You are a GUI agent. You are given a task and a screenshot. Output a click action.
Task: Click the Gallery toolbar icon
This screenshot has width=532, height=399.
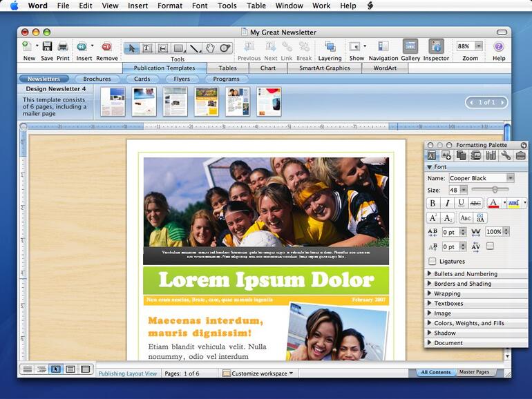pyautogui.click(x=410, y=47)
